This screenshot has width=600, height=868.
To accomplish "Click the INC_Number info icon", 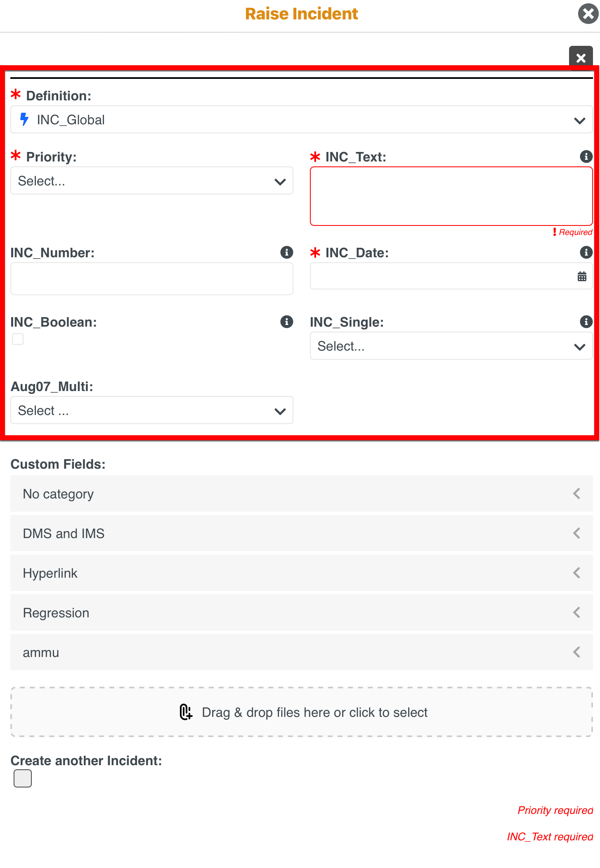I will pyautogui.click(x=286, y=252).
